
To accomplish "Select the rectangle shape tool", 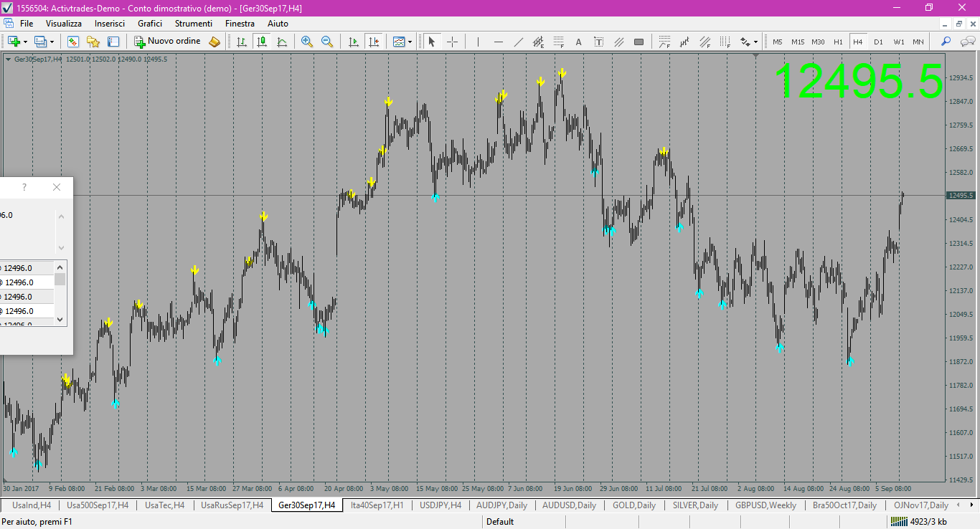I will [639, 42].
